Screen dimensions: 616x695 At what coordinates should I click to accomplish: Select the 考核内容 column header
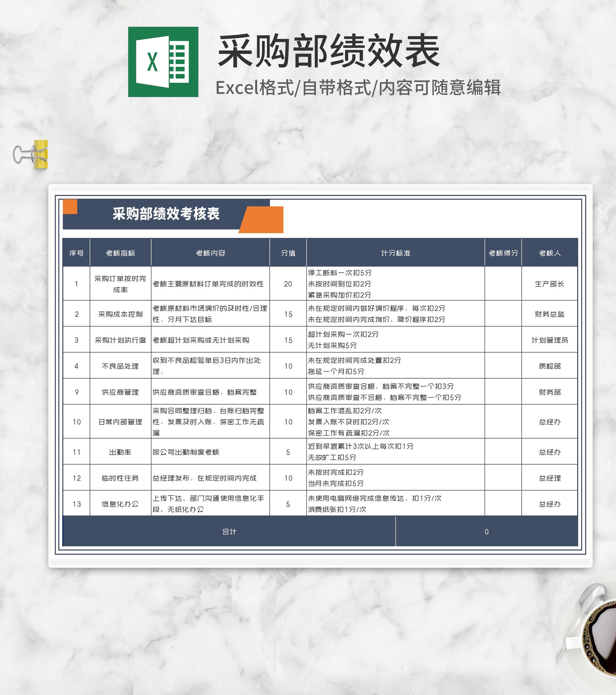(210, 253)
